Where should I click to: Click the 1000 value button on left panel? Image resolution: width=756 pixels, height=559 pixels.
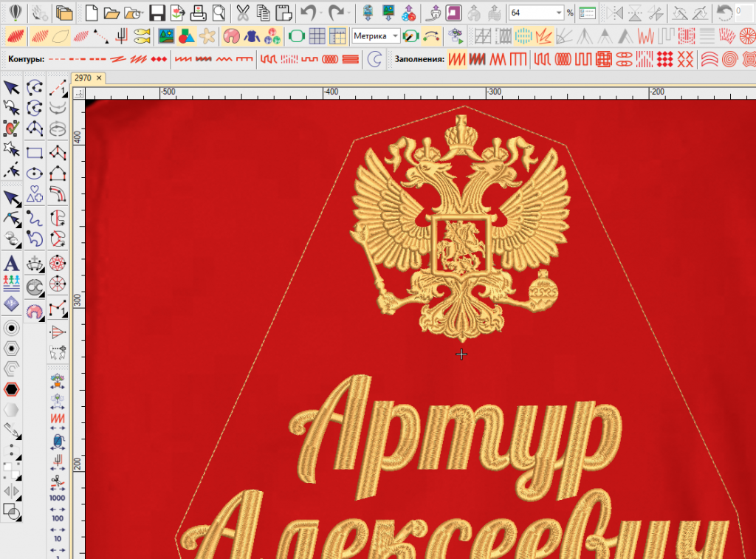57,498
